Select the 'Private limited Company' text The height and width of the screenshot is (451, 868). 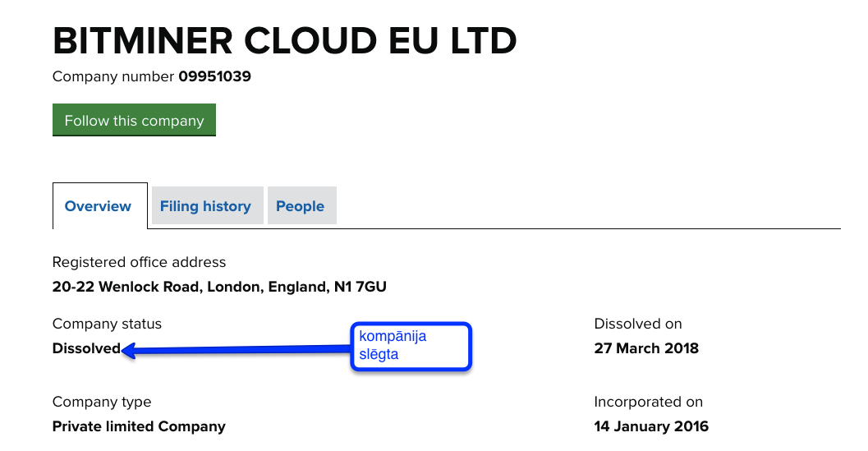pos(139,426)
